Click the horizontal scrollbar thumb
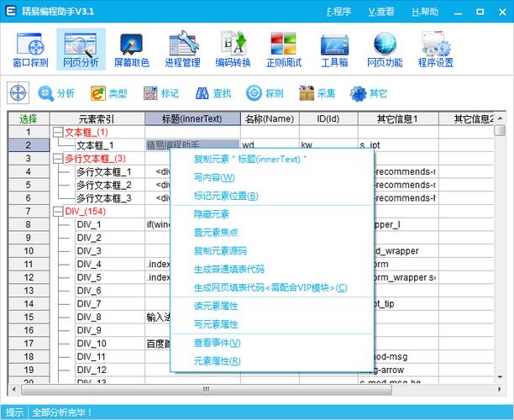Image resolution: width=514 pixels, height=420 pixels. (x=207, y=389)
